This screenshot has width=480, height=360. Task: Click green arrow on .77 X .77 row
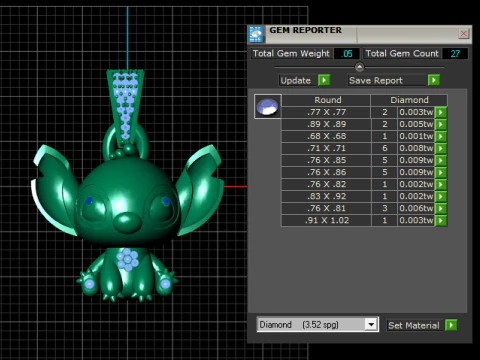pos(441,112)
